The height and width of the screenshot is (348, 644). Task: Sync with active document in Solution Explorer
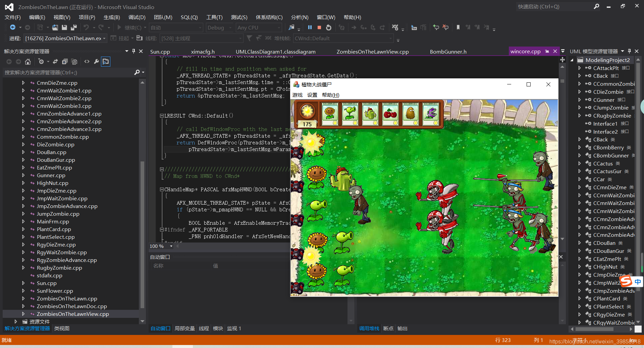(x=55, y=62)
